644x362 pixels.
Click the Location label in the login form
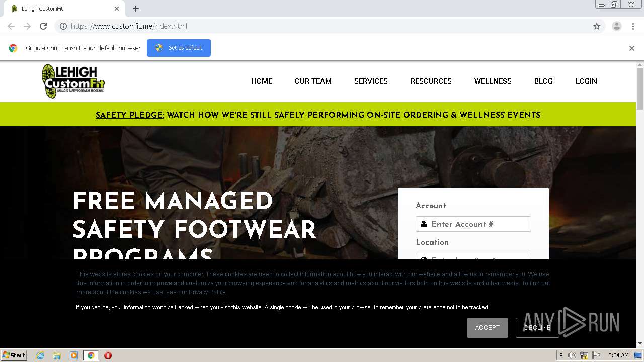pyautogui.click(x=432, y=242)
